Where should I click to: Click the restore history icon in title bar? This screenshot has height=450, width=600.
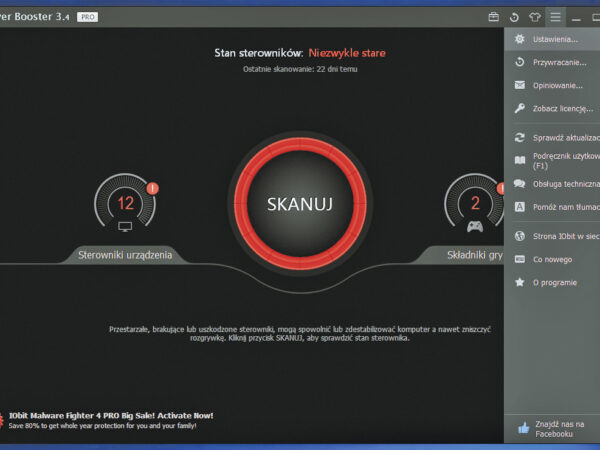514,17
